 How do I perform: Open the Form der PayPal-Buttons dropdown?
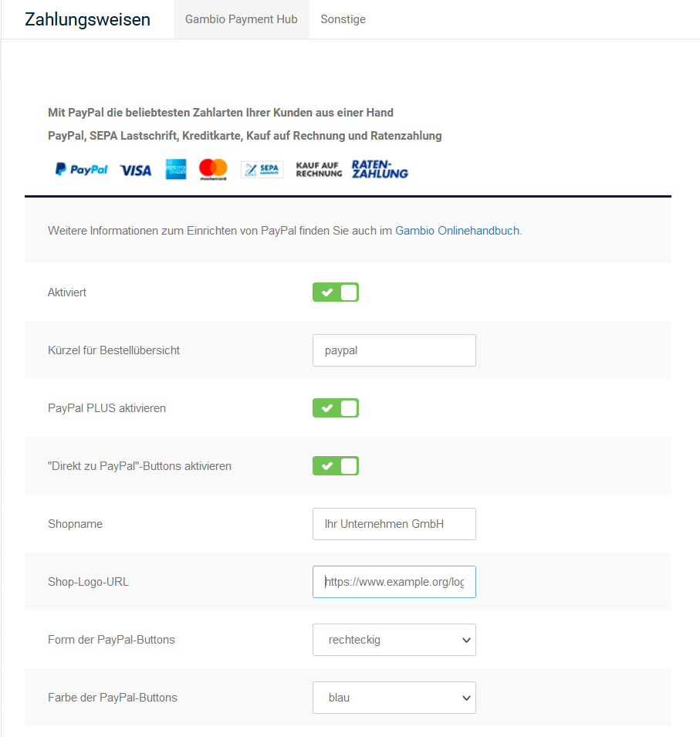(x=394, y=640)
